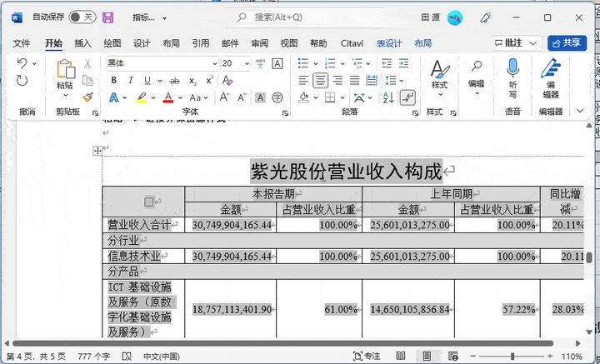
Task: Toggle Bold formatting
Action: tap(113, 80)
